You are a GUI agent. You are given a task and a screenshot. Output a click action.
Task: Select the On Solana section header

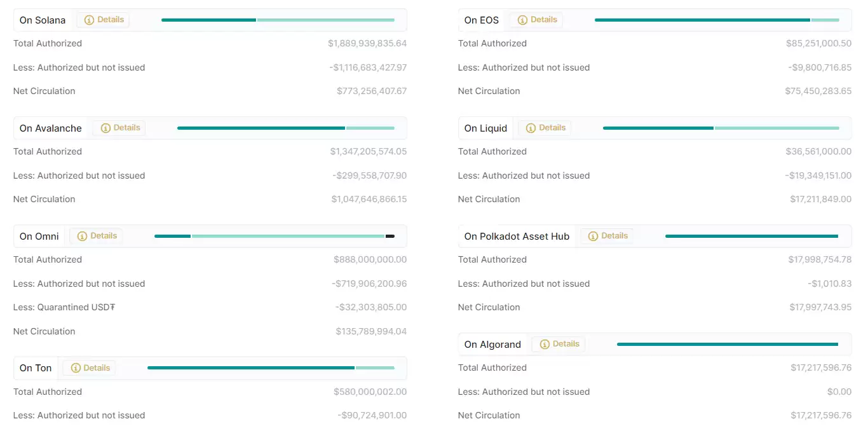point(42,20)
